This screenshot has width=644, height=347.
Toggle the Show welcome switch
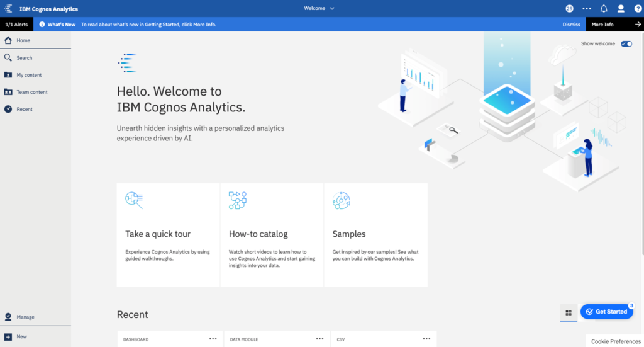click(x=626, y=43)
